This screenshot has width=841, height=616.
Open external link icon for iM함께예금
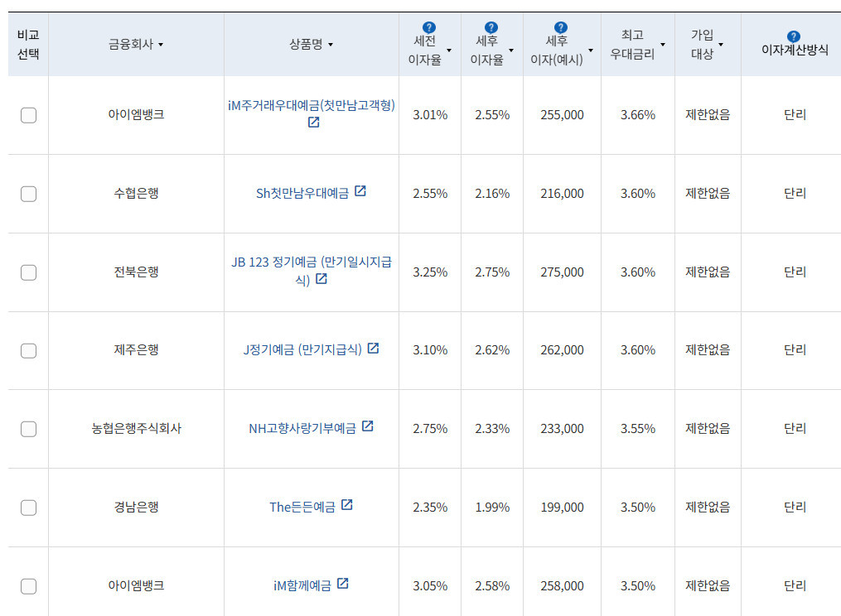(342, 584)
